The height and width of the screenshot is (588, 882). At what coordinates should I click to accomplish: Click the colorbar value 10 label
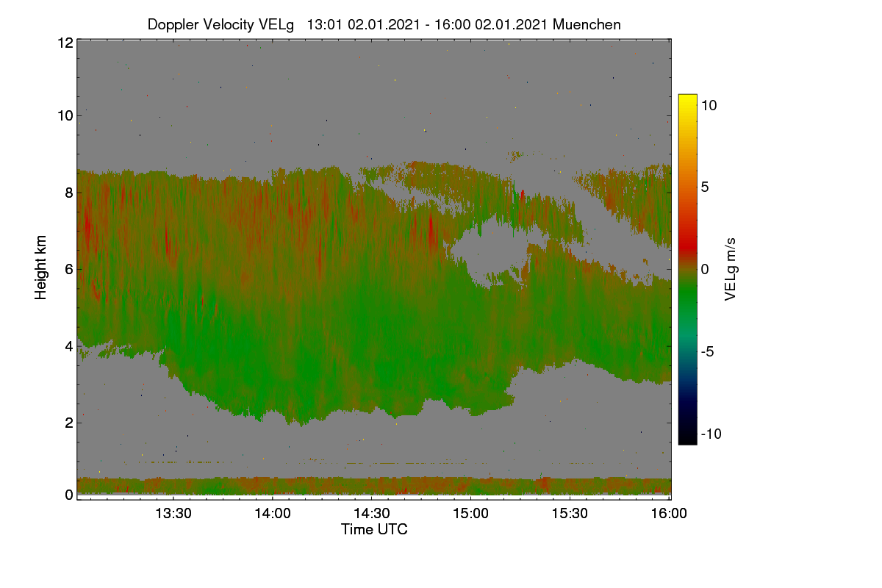tap(709, 105)
